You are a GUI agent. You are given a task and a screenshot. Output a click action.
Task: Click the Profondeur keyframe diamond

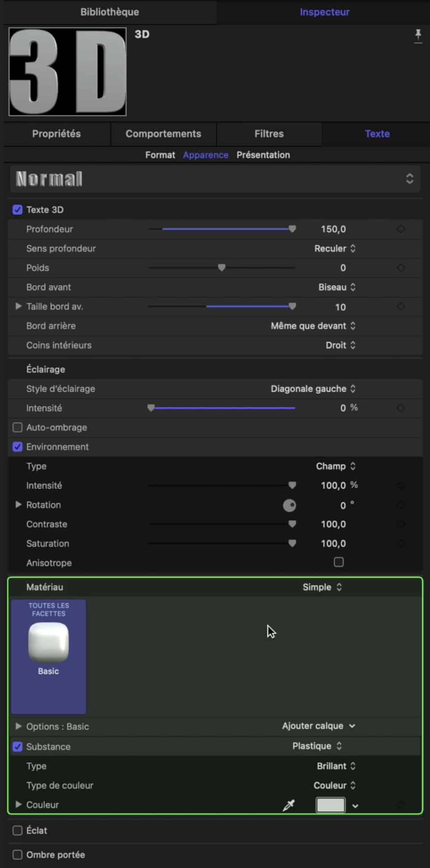(x=401, y=229)
